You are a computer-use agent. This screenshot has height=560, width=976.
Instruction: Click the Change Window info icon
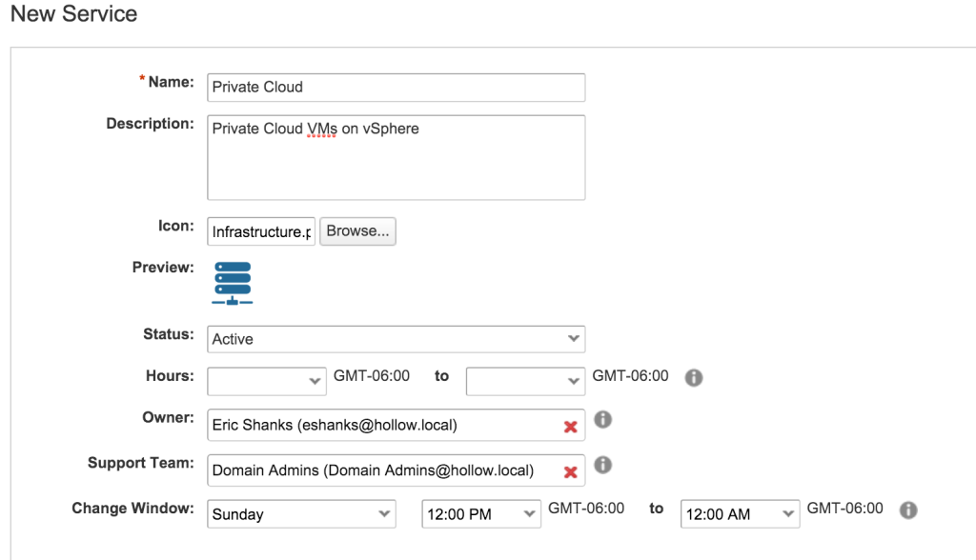click(x=908, y=510)
